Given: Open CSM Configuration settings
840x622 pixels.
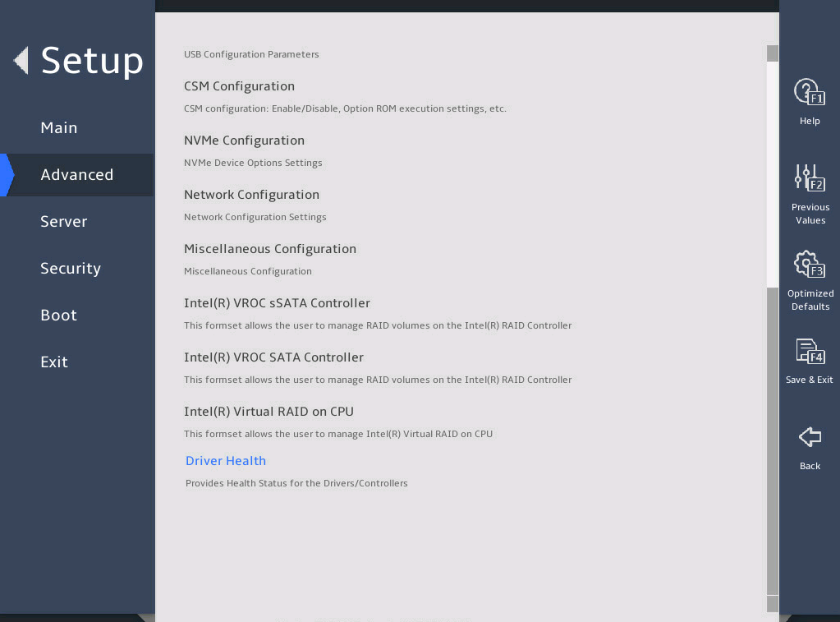Looking at the screenshot, I should tap(239, 86).
